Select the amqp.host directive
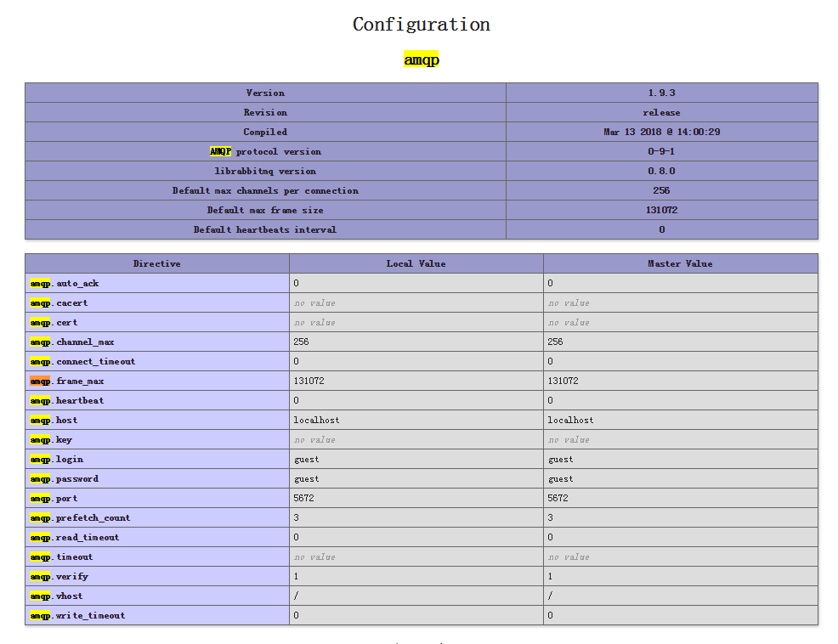 [54, 421]
